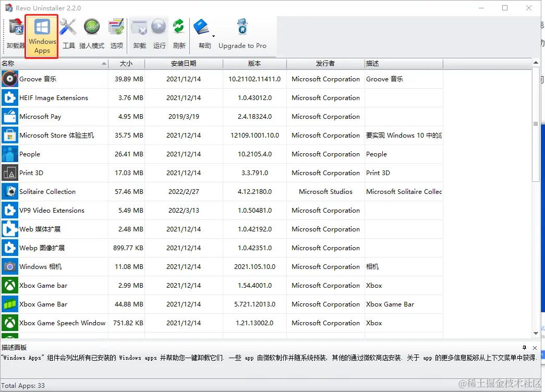
Task: Close the 描述面板 description panel
Action: [535, 348]
